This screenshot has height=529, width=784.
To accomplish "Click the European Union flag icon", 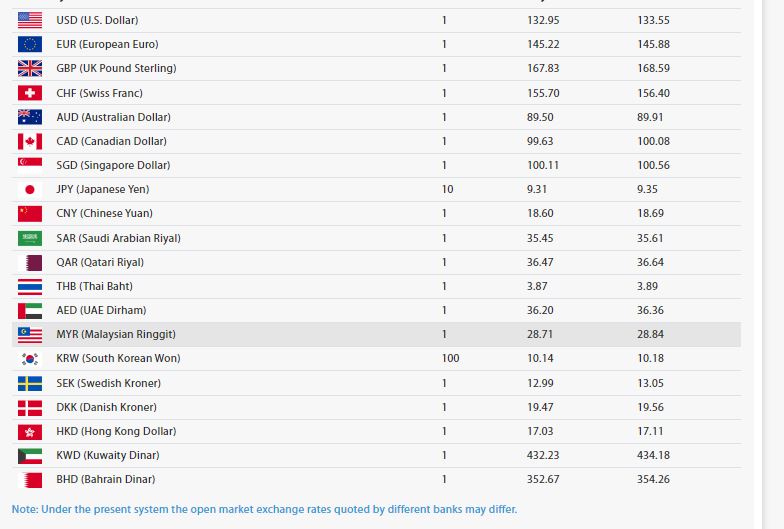I will [x=30, y=44].
